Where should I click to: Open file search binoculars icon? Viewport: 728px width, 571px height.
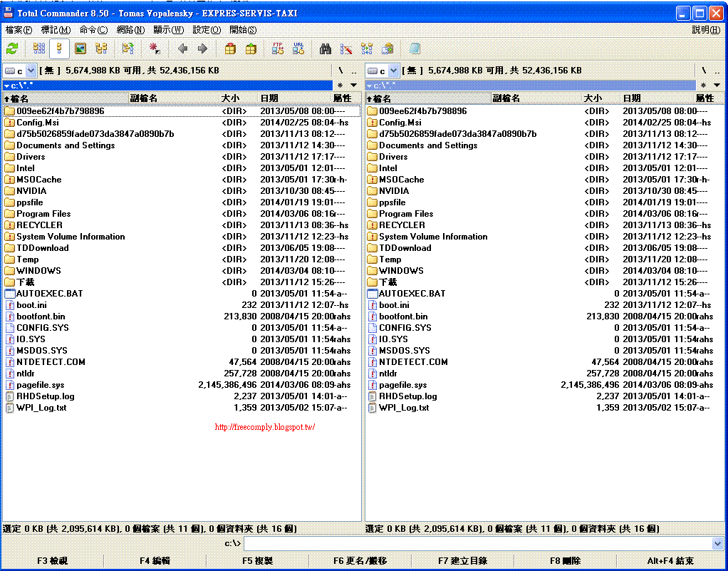point(326,48)
